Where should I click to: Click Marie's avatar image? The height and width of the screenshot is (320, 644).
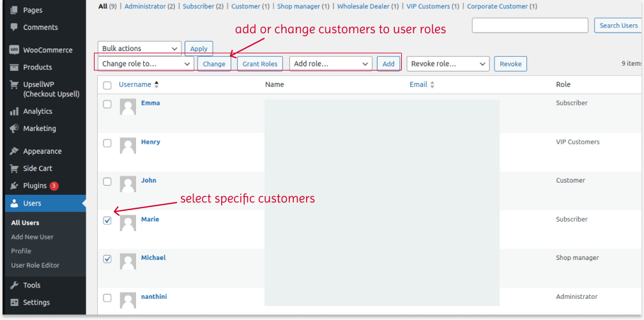point(128,223)
